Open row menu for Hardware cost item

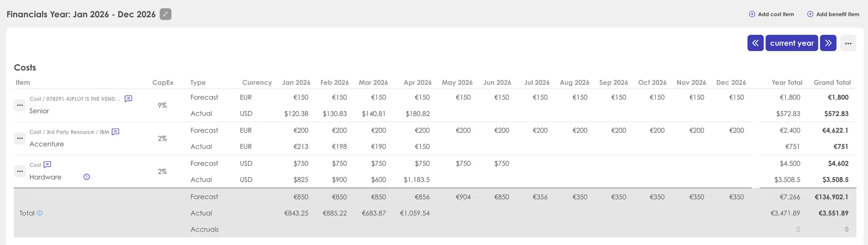[x=20, y=171]
